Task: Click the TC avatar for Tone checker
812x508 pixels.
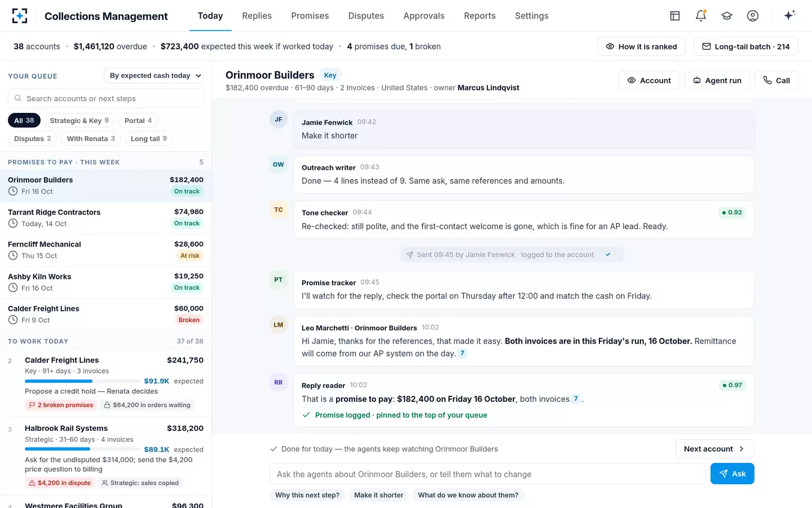Action: point(279,210)
